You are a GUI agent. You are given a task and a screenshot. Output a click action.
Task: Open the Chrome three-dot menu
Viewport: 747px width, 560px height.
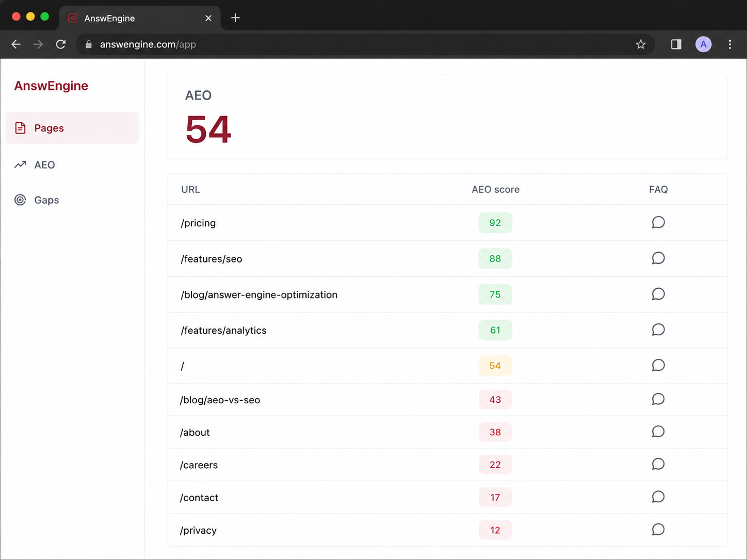coord(729,44)
